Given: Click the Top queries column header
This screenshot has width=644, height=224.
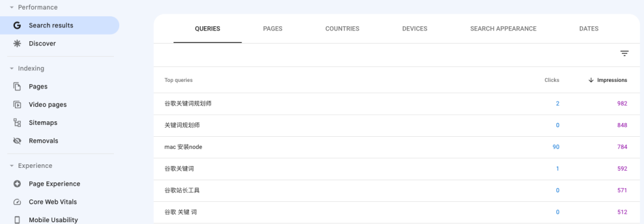Looking at the screenshot, I should click(x=178, y=80).
